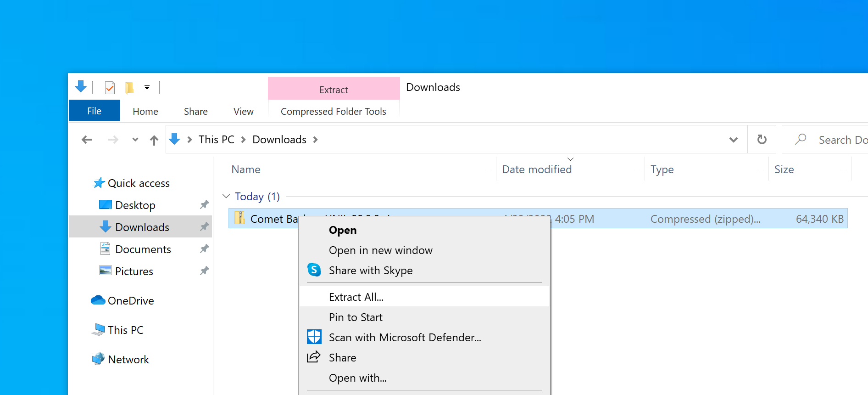Expand the address bar history dropdown

(733, 140)
